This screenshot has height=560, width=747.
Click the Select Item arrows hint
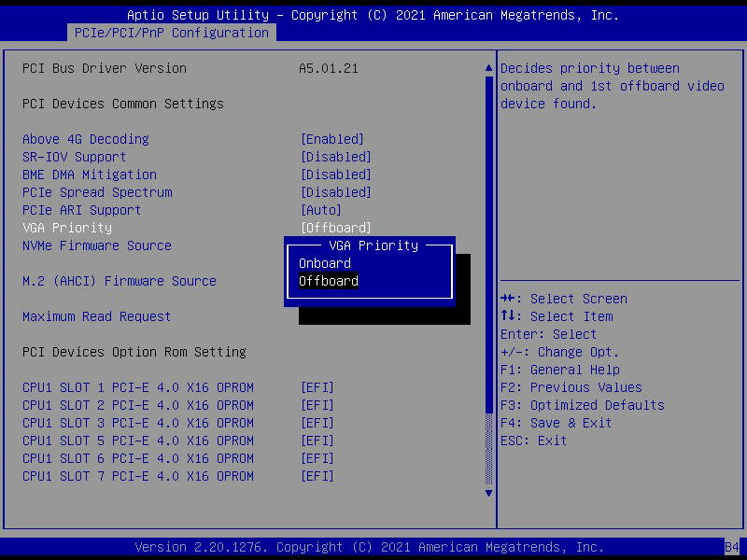557,316
